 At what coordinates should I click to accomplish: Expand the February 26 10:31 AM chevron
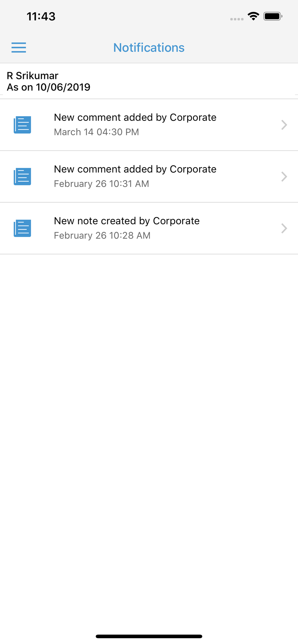point(284,176)
